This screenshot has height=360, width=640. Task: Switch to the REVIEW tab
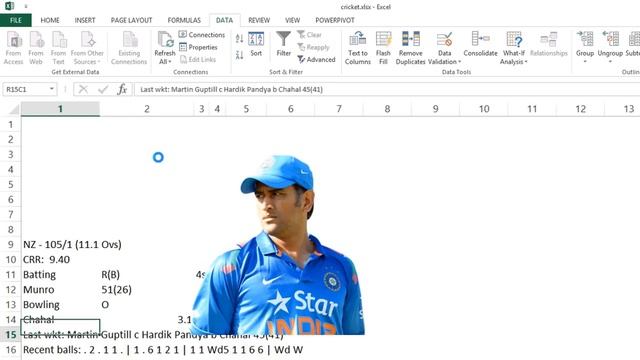coord(259,20)
